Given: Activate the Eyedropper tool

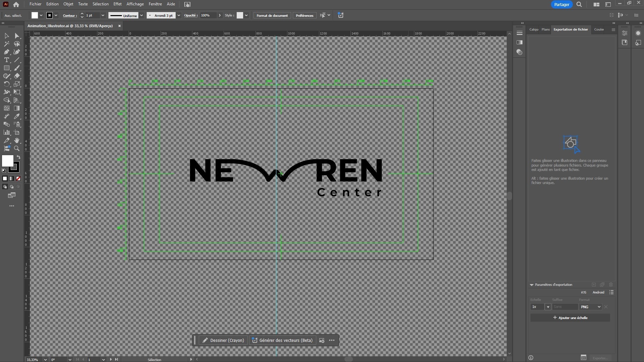Looking at the screenshot, I should [x=17, y=117].
